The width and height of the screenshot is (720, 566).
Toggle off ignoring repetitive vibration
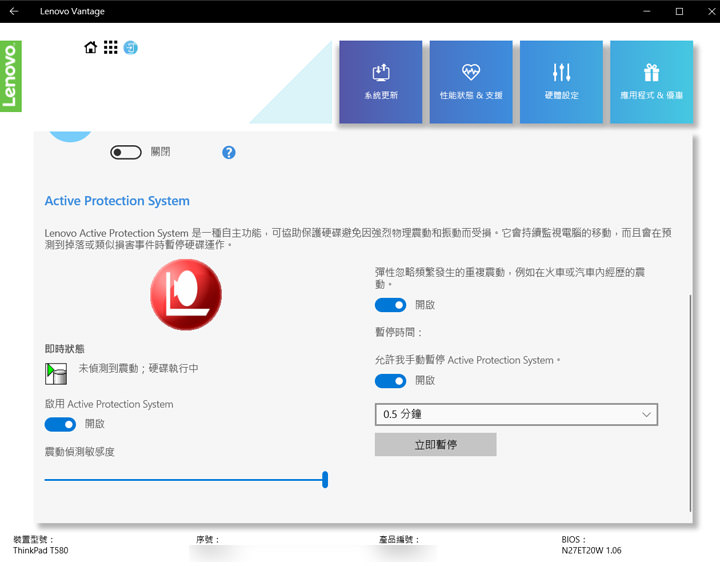[x=390, y=305]
